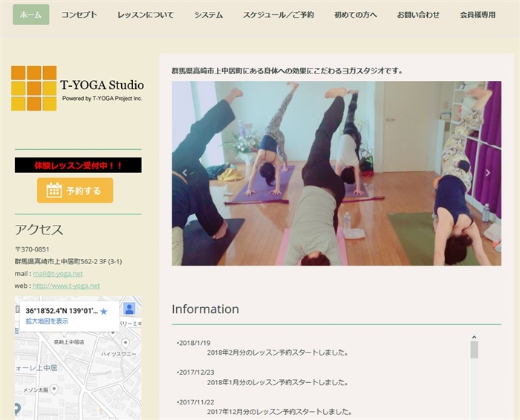The height and width of the screenshot is (420, 520).
Task: Click the Information heading
Action: click(x=205, y=309)
